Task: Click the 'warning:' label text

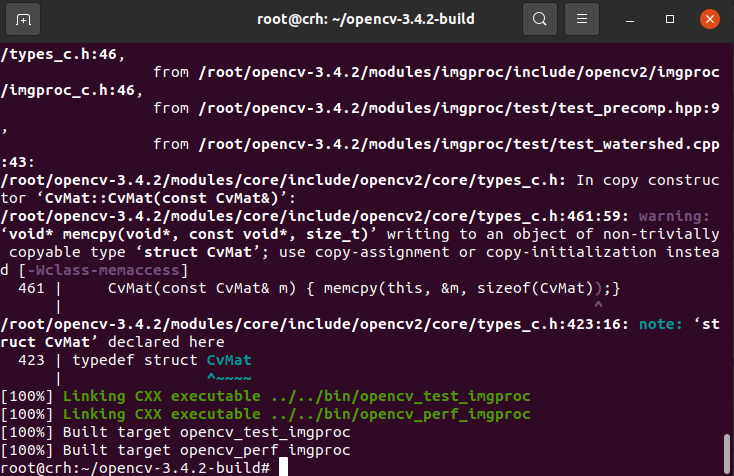Action: click(x=674, y=216)
